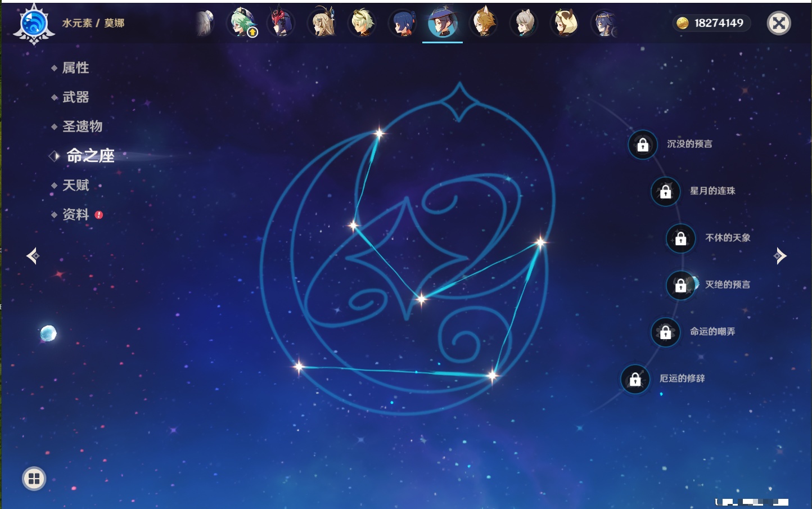Screen dimensions: 812x509
Task: Select the pale green spiky-haired character avatar
Action: tap(362, 23)
